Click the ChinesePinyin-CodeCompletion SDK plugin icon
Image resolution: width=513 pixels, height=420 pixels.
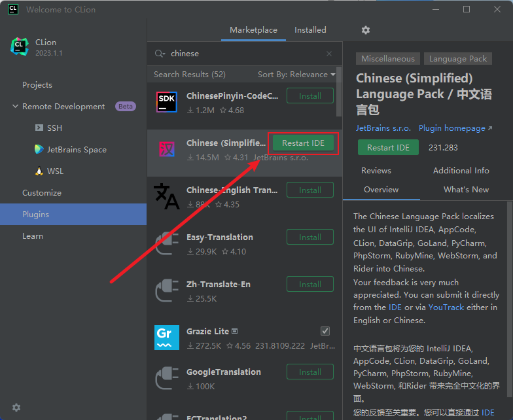(166, 102)
